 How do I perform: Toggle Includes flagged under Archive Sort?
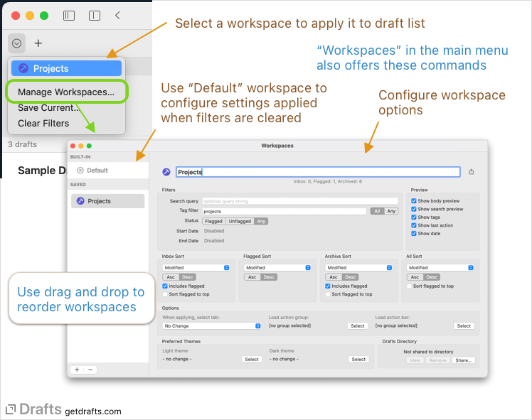328,286
